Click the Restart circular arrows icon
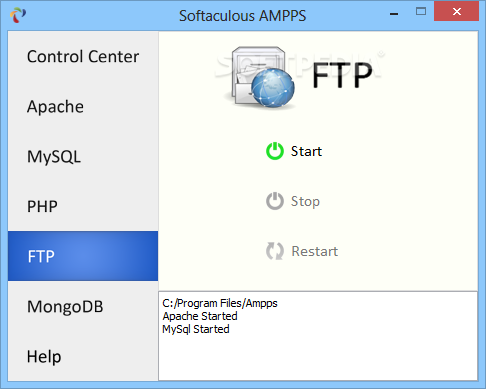The image size is (486, 389). coord(275,251)
